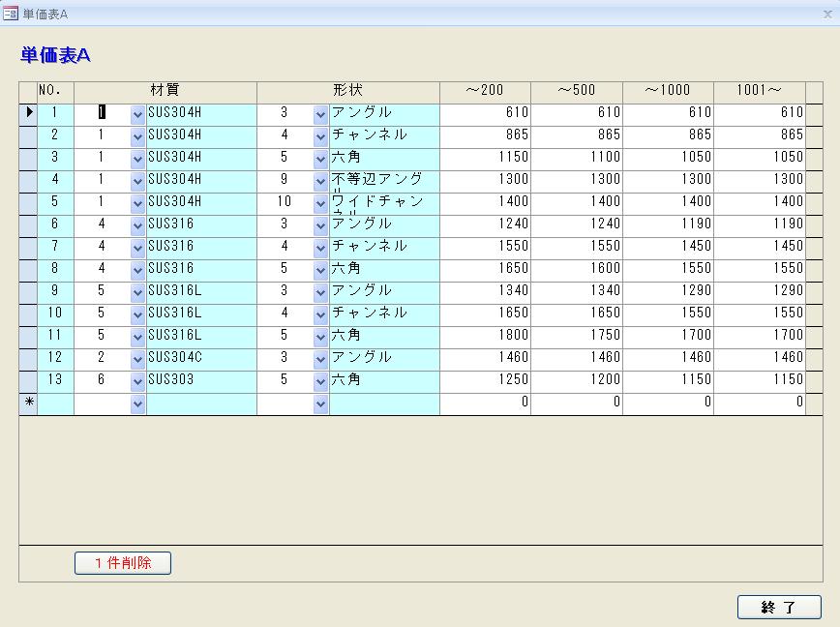Screen dimensions: 840x627
Task: Select record selector for row 5
Action: (x=28, y=202)
